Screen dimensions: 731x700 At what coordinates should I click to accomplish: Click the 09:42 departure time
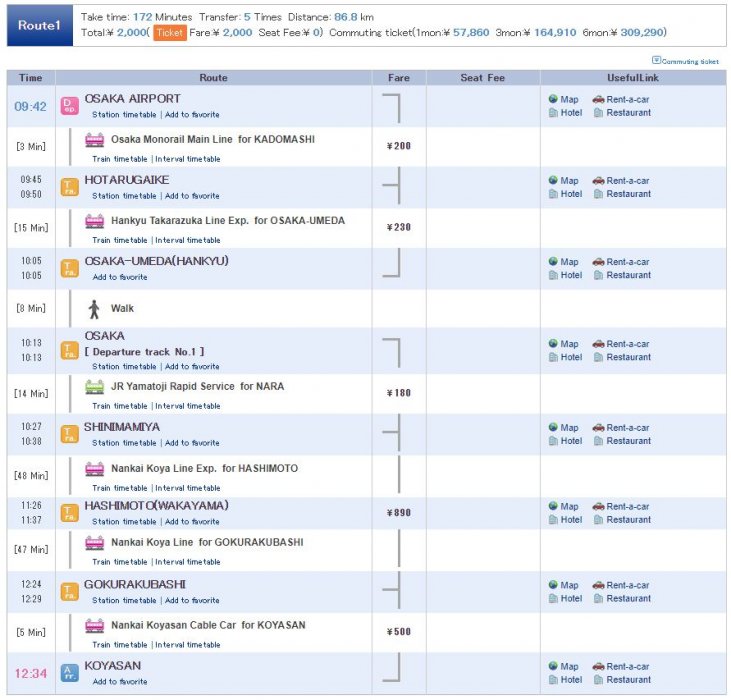(x=30, y=107)
